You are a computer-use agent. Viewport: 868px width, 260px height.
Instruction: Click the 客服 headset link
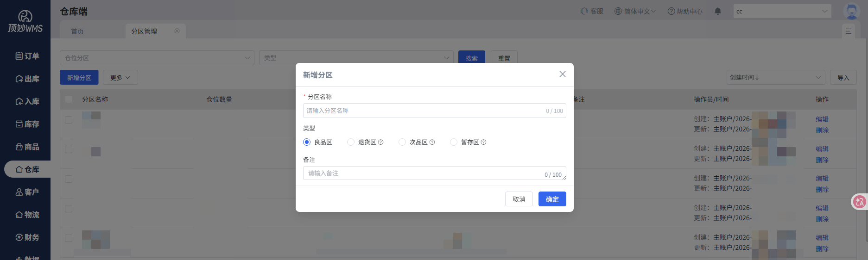pyautogui.click(x=592, y=11)
